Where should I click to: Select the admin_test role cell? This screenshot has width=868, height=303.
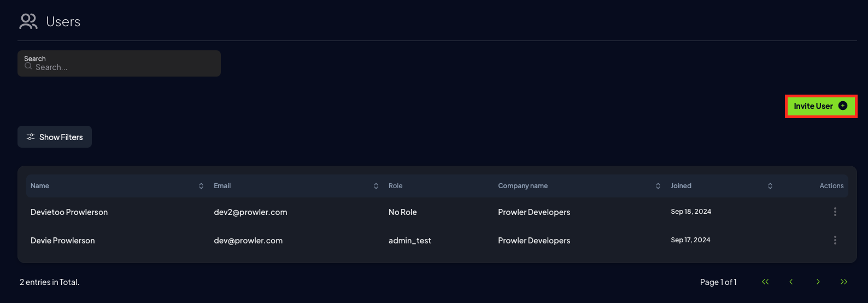410,241
